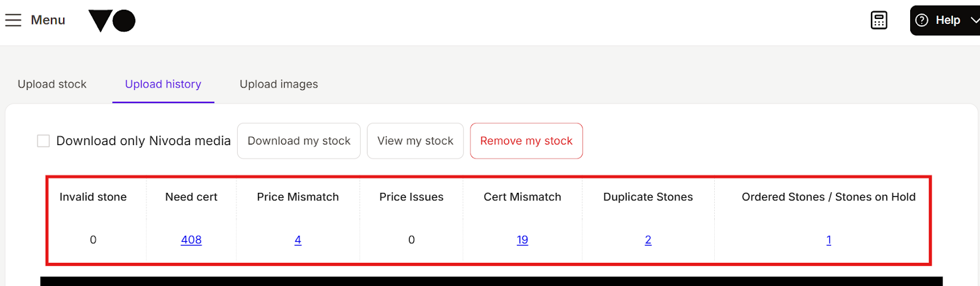Open the 1 Ordered Stones on Hold link

pos(829,240)
